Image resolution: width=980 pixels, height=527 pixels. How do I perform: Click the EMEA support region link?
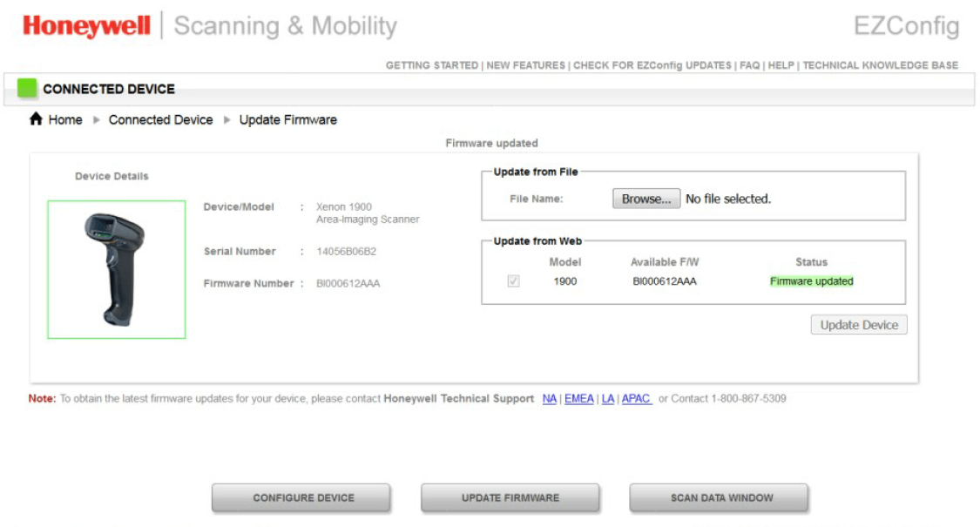pyautogui.click(x=578, y=399)
